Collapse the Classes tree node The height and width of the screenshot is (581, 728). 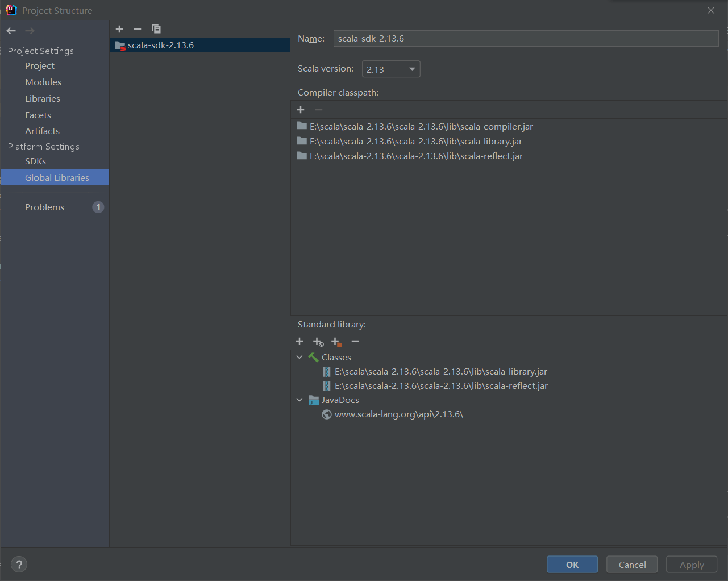(299, 357)
